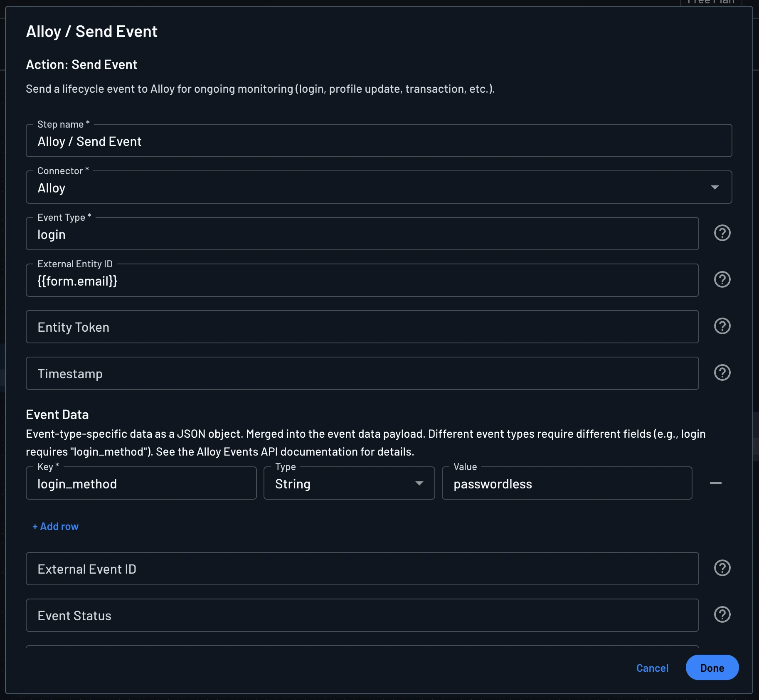This screenshot has height=700, width=759.
Task: Edit the Key field containing login_method
Action: coord(141,483)
